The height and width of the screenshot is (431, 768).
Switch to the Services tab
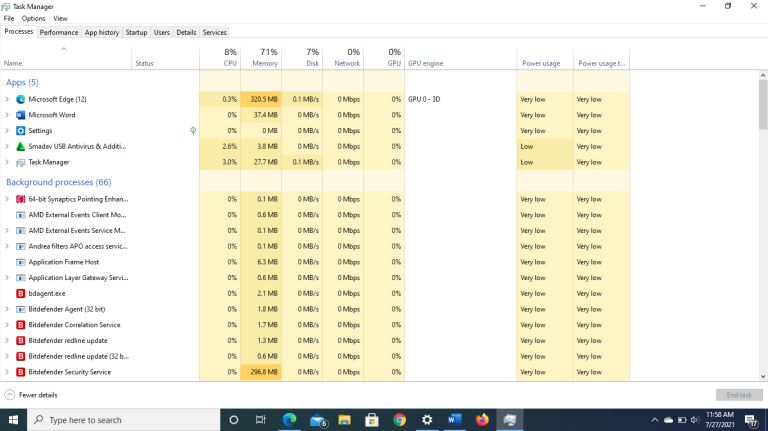[x=215, y=32]
